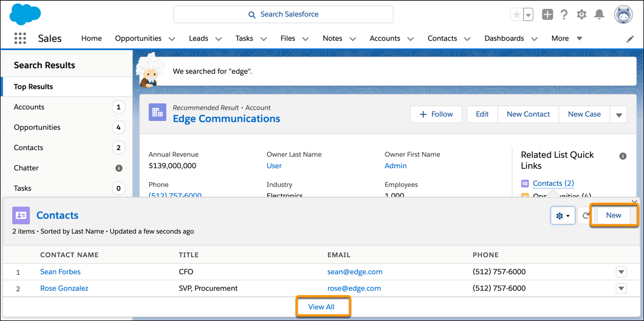Screen dimensions: 644x321
Task: Click View All contacts link
Action: click(x=322, y=307)
